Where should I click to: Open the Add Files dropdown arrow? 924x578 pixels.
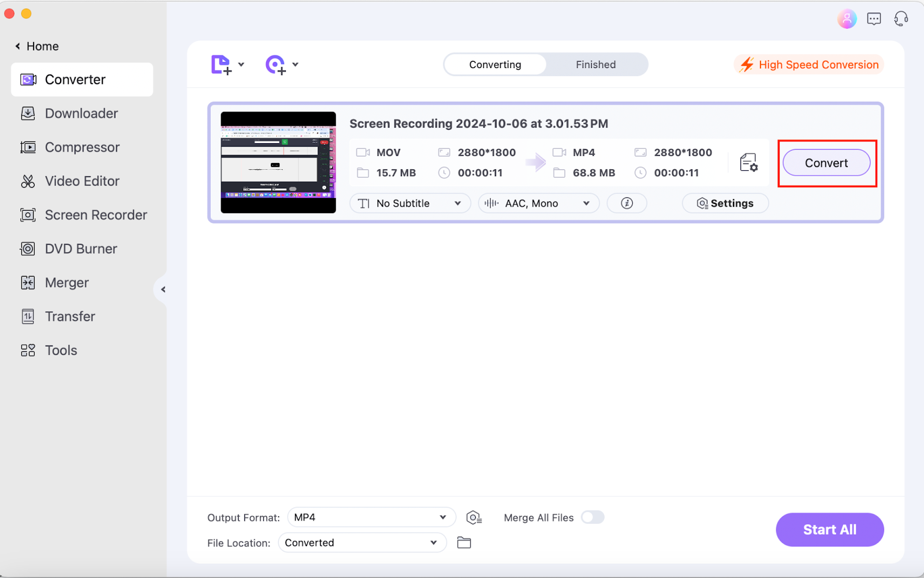241,65
